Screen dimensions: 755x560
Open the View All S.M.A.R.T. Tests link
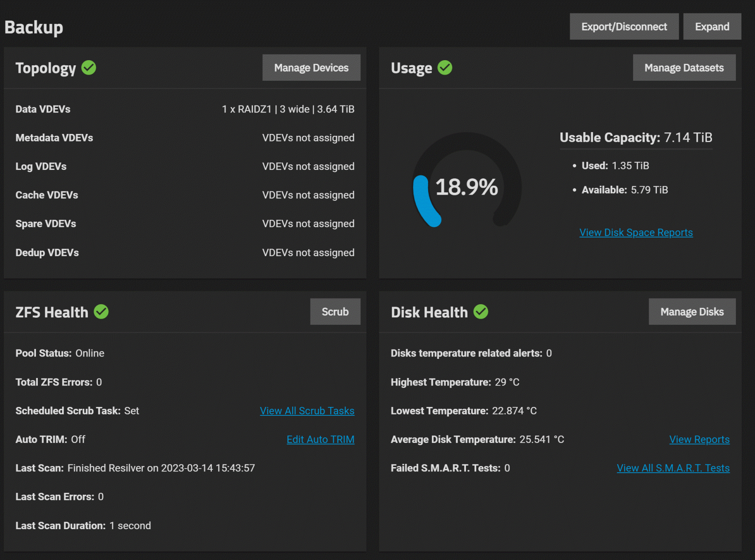click(673, 468)
